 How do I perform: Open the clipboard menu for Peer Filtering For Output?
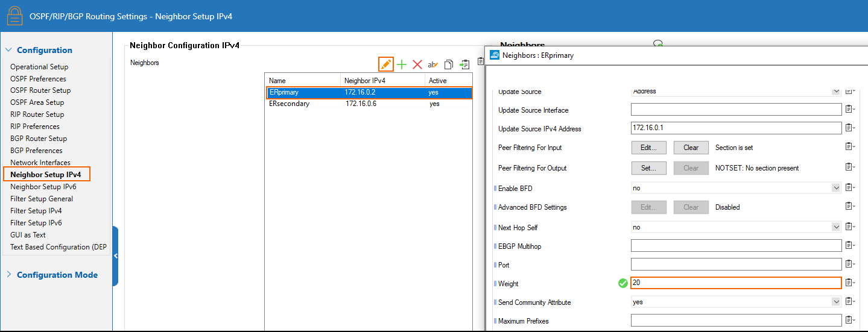coord(850,168)
